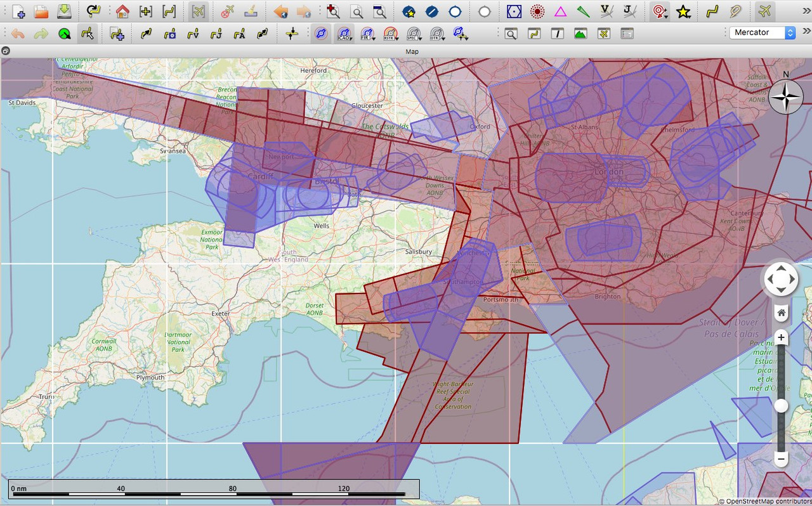Open the Flight Planning window

click(534, 34)
